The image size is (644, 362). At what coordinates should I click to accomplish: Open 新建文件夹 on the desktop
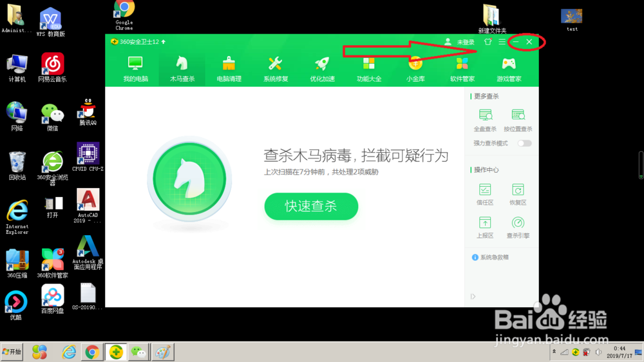pos(492,19)
